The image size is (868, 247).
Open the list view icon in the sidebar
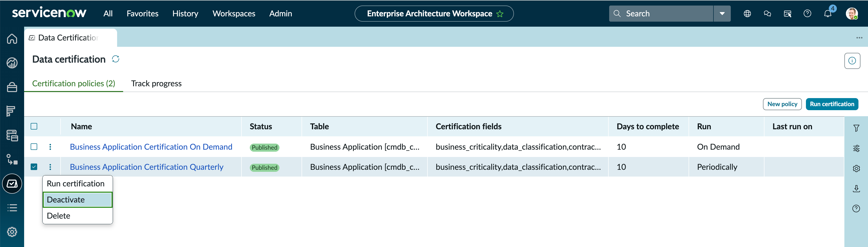click(12, 208)
